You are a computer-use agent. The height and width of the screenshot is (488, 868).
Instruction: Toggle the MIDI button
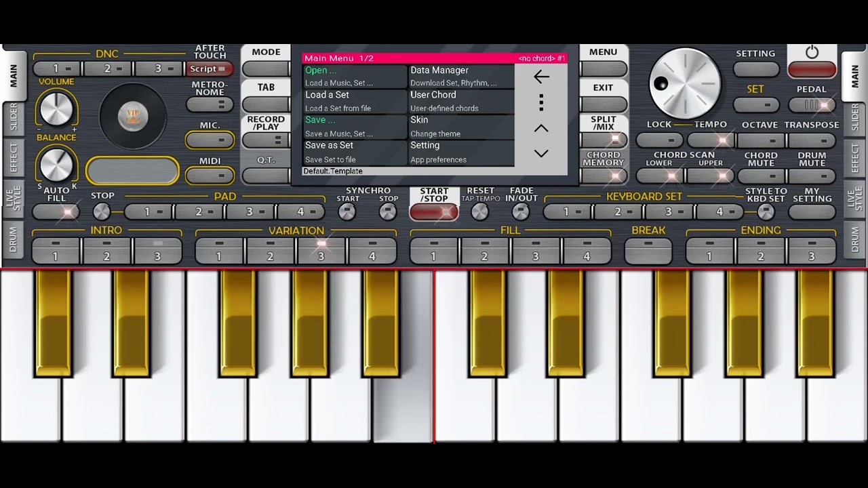coord(210,176)
